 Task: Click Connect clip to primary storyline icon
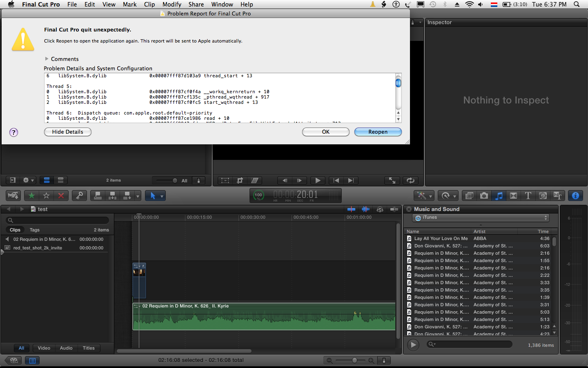pos(98,196)
